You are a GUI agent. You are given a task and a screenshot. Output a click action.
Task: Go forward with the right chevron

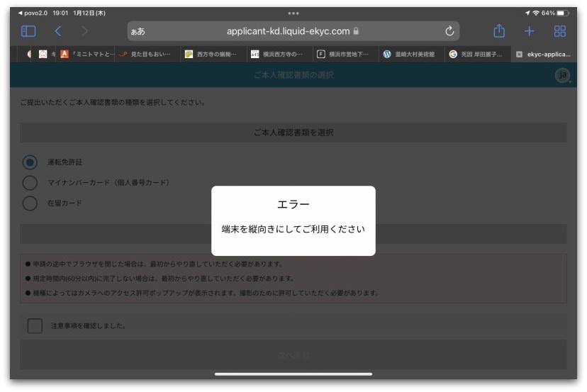[x=85, y=31]
